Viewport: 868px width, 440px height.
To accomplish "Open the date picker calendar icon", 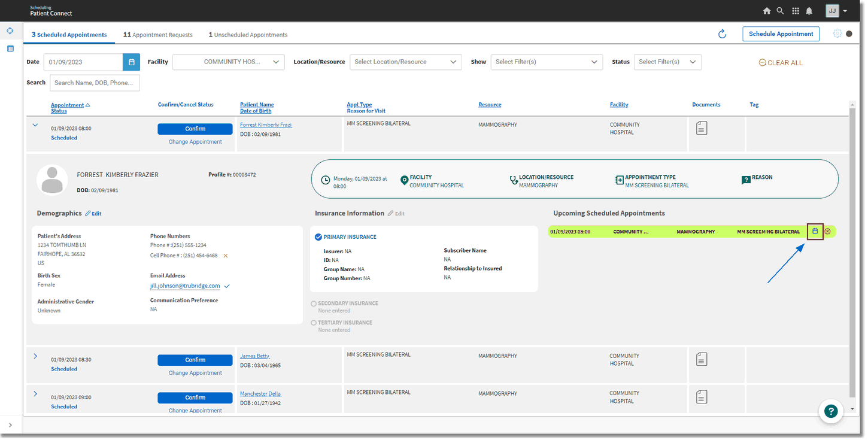I will 132,62.
